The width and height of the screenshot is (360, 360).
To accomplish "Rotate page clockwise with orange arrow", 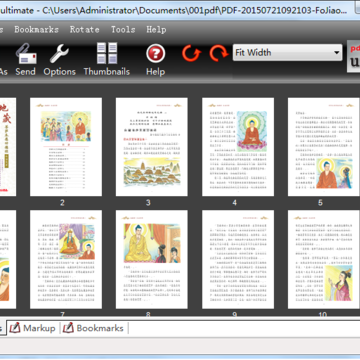I will [219, 53].
